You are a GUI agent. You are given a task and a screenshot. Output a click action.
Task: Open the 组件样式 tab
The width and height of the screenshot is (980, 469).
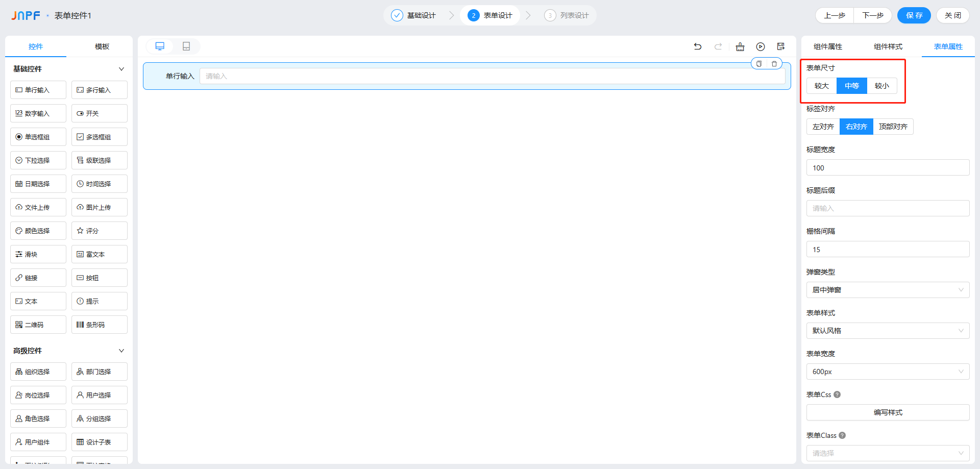[x=888, y=46]
